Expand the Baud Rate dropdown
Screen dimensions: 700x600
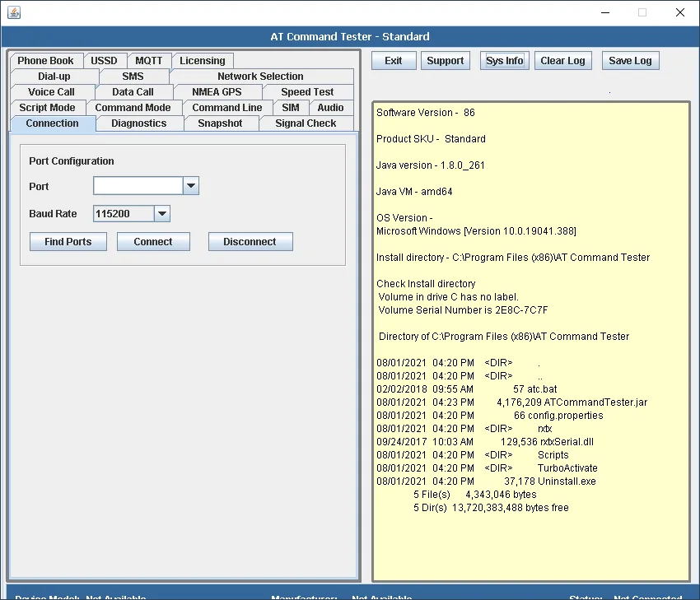pyautogui.click(x=162, y=214)
